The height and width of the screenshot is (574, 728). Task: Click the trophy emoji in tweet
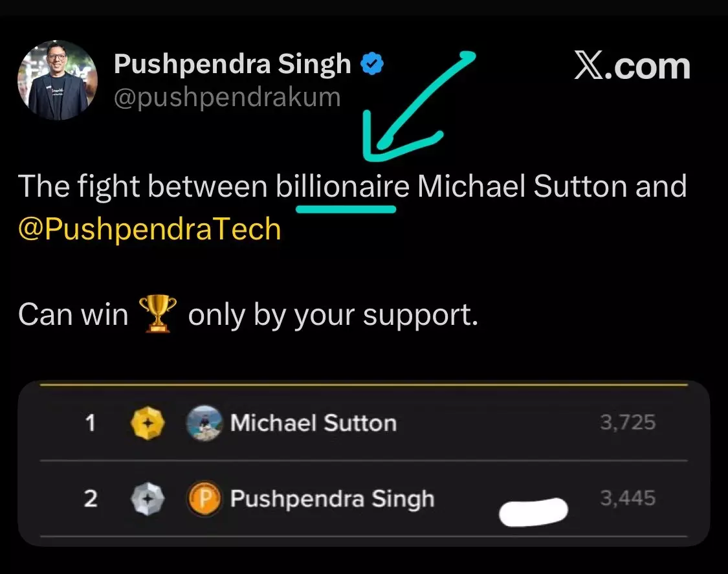[158, 314]
